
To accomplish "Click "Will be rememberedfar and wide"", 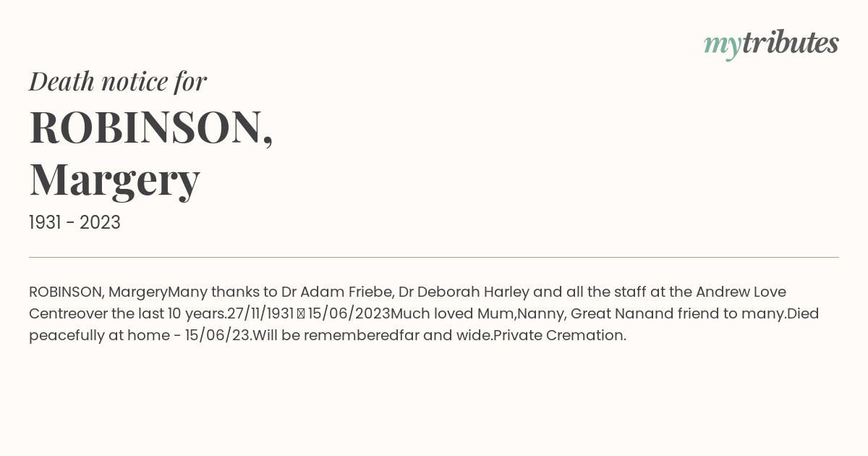I will point(372,336).
